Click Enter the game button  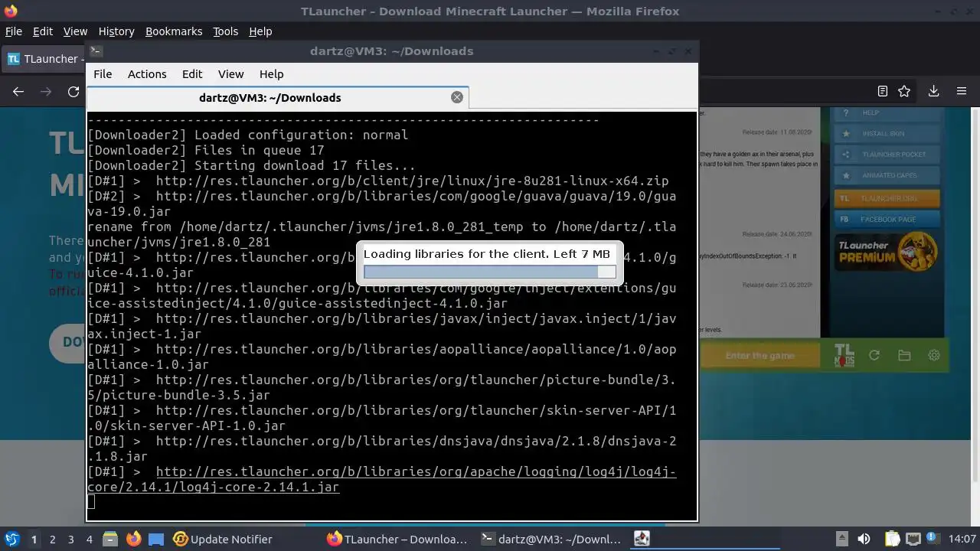point(760,355)
